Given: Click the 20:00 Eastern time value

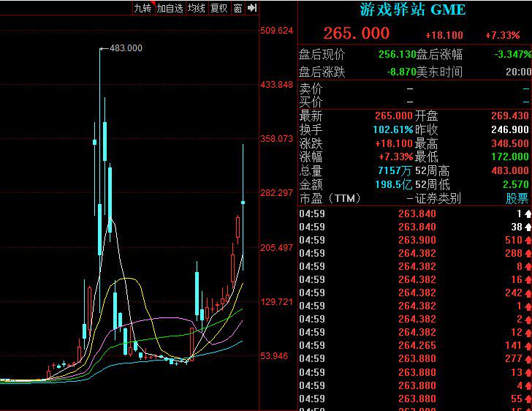Looking at the screenshot, I should click(x=519, y=72).
